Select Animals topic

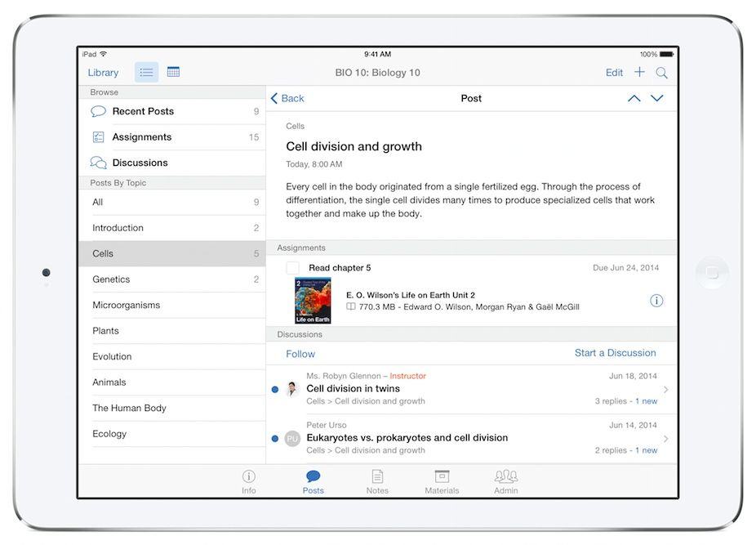coord(172,382)
